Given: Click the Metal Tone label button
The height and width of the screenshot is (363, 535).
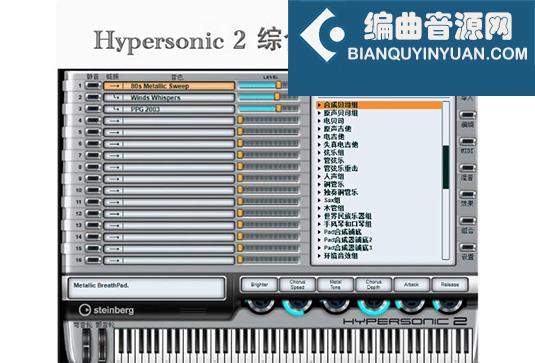Looking at the screenshot, I should point(335,285).
